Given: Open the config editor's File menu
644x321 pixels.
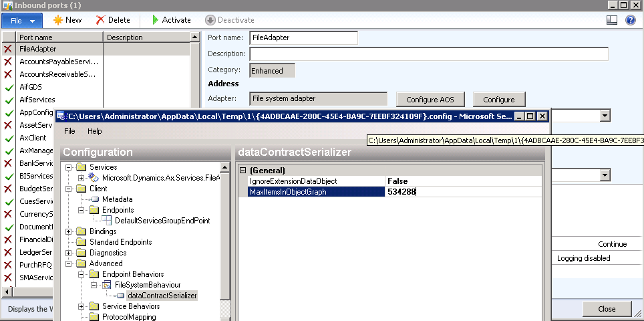Looking at the screenshot, I should tap(69, 131).
